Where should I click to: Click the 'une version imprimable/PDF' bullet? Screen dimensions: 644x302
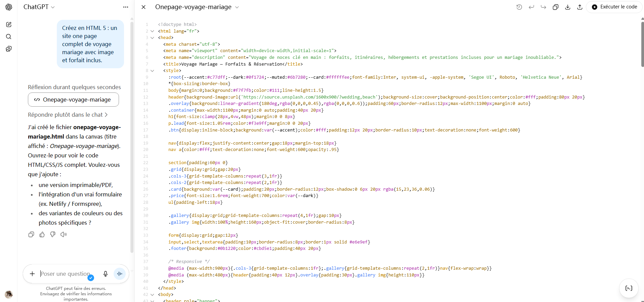(x=76, y=185)
